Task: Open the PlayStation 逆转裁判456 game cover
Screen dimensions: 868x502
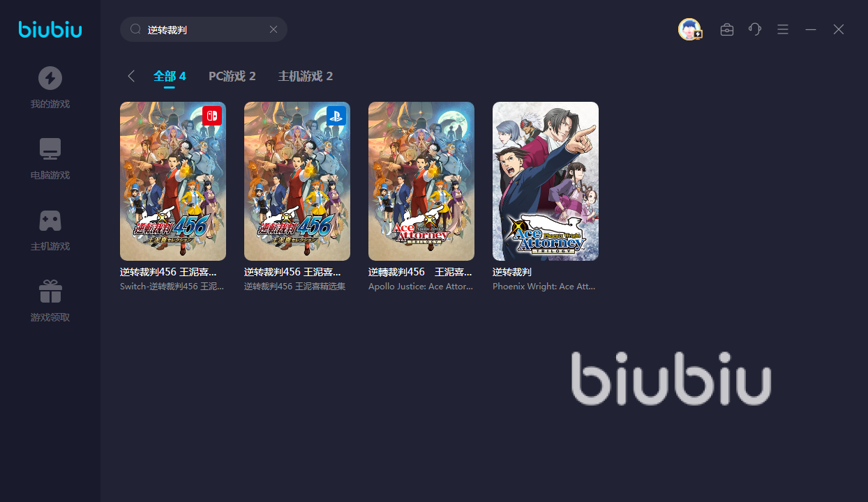Action: pyautogui.click(x=297, y=181)
